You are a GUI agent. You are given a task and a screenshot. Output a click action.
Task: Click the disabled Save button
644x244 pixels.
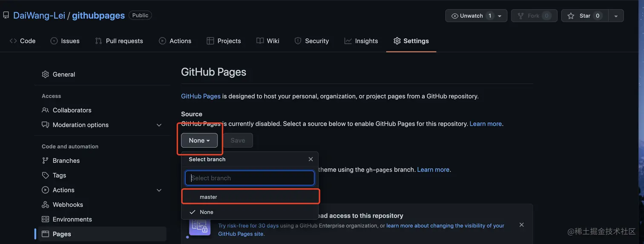click(x=238, y=140)
